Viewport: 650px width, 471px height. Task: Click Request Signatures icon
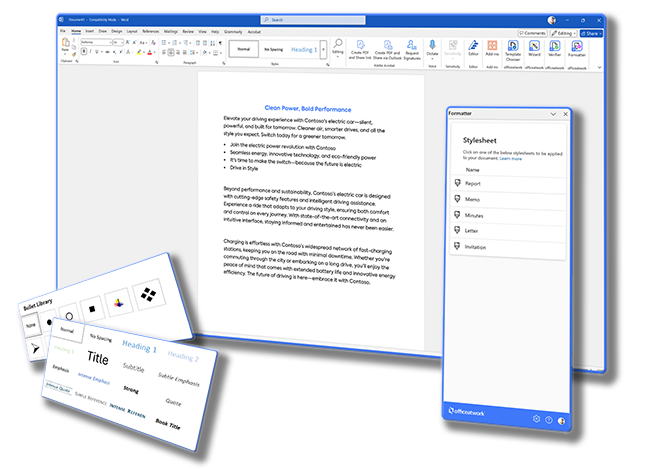point(411,45)
